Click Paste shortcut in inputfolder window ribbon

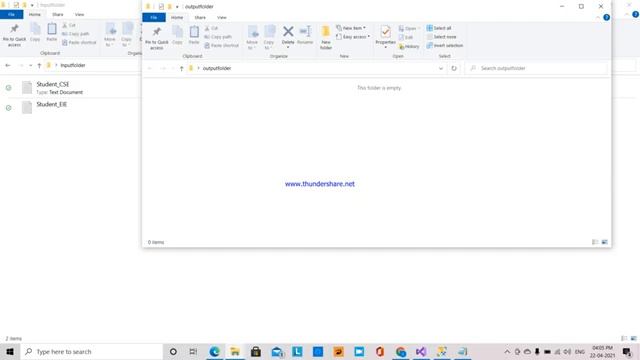pyautogui.click(x=79, y=42)
